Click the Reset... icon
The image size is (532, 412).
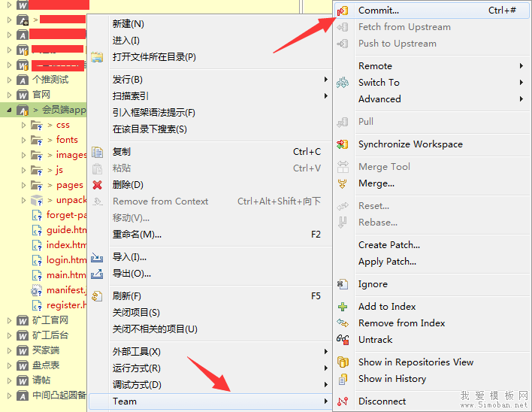point(343,206)
